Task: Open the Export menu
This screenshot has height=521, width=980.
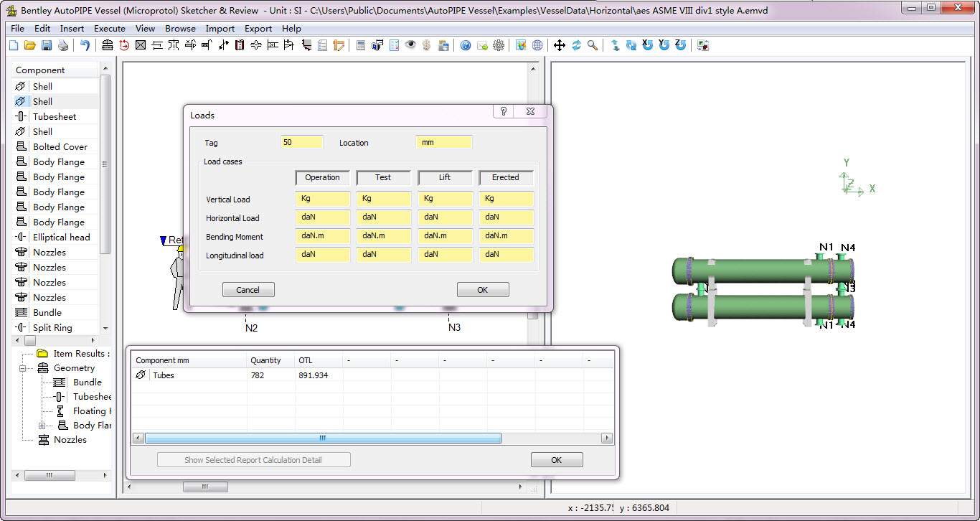Action: (258, 29)
